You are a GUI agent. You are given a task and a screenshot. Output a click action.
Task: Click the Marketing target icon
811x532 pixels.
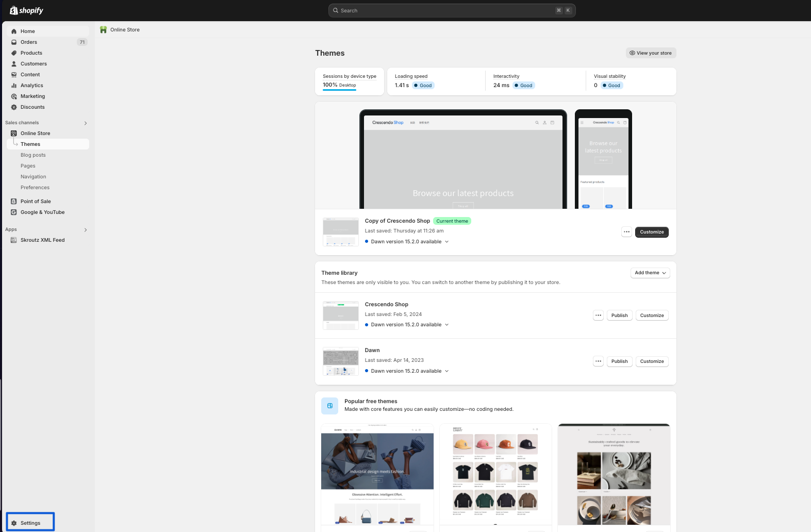pos(14,96)
